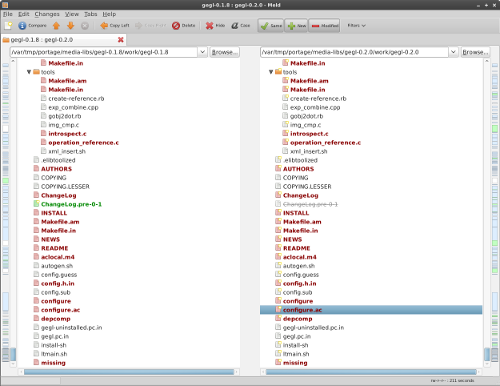Click file icon of INSTALL in right pane
The image size is (500, 386).
pos(278,212)
